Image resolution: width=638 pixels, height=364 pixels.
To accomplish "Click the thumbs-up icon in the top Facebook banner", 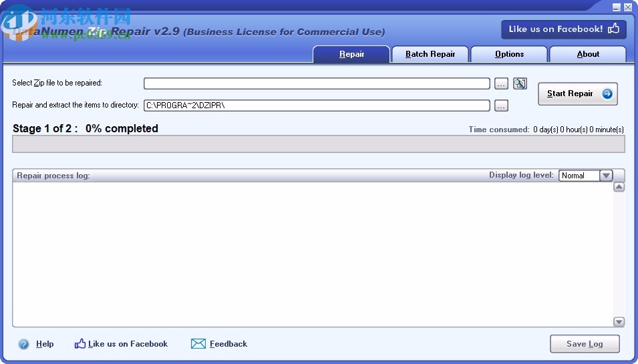I will point(613,29).
